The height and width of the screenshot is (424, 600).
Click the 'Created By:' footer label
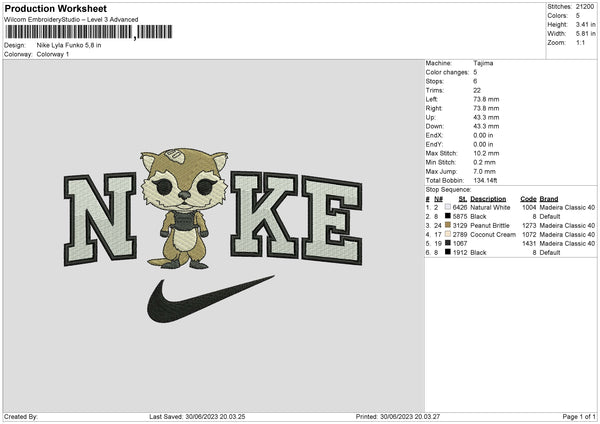click(21, 416)
